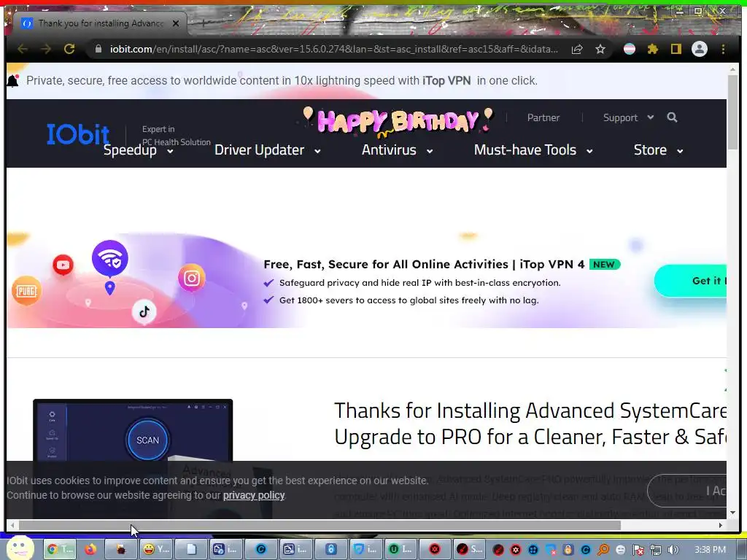
Task: Click the red-X flag tray icon
Action: coord(638,550)
